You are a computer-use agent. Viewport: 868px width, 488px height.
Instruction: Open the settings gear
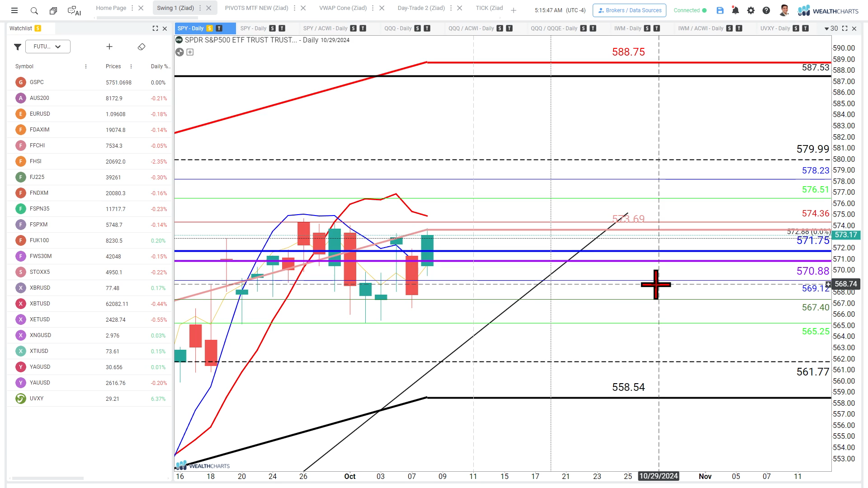tap(751, 10)
